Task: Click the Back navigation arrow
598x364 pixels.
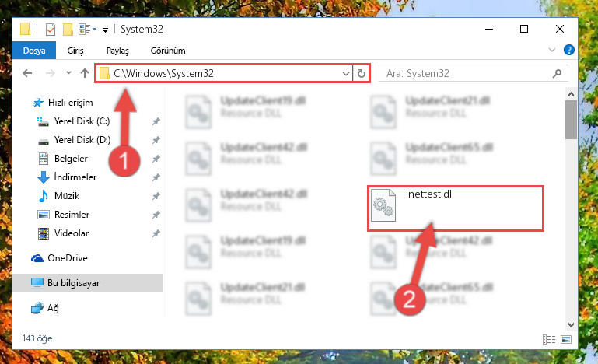Action: coord(27,73)
